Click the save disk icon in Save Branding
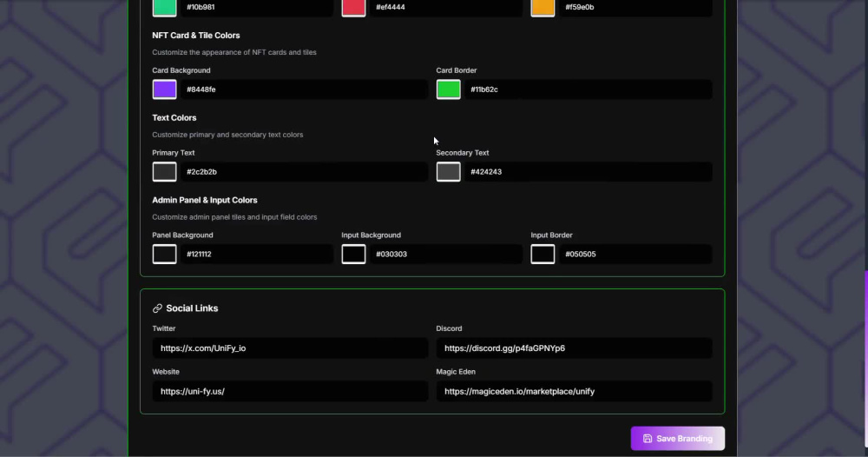The height and width of the screenshot is (457, 868). pos(648,439)
